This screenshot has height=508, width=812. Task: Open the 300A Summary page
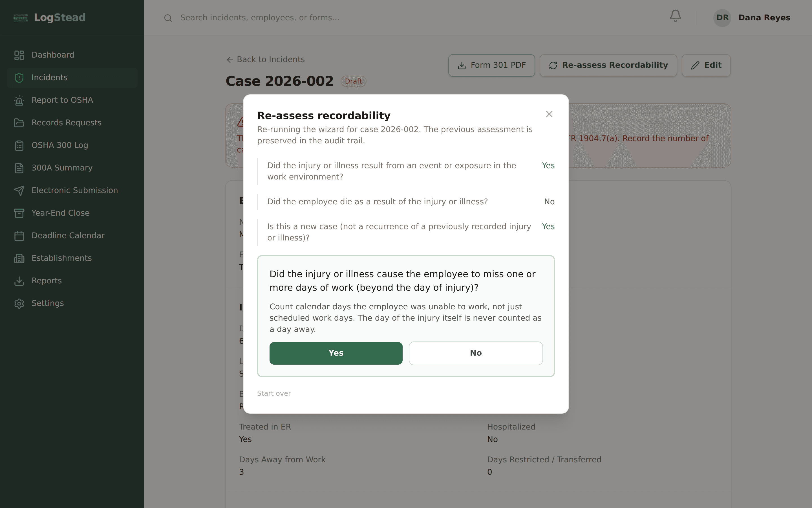coord(72,168)
